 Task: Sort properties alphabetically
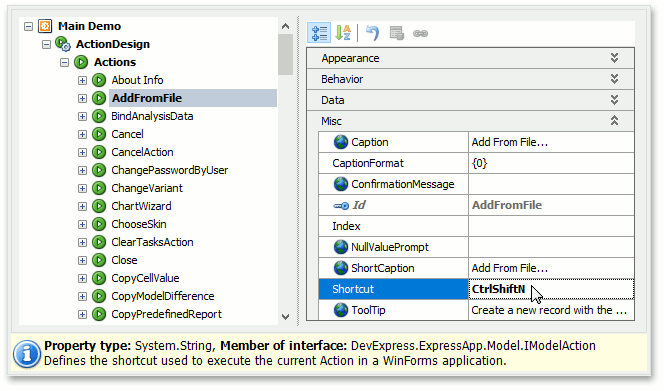coord(343,33)
